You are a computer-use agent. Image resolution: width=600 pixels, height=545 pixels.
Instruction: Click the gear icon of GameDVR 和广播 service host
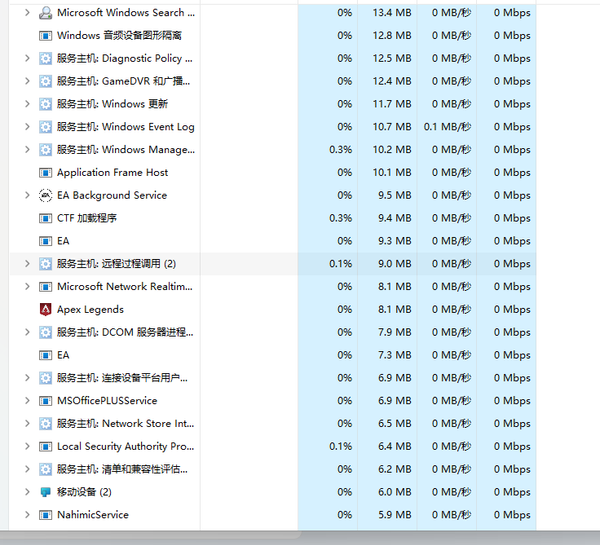click(x=46, y=82)
